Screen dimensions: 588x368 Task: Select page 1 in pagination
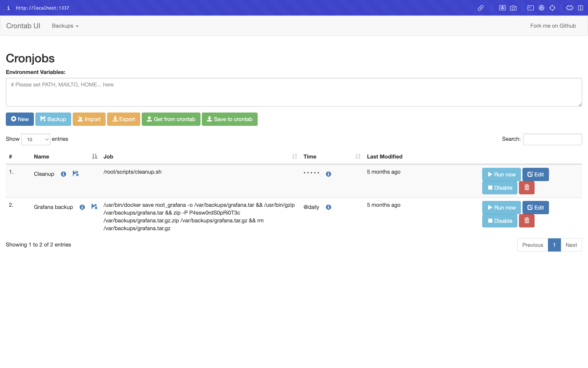554,245
